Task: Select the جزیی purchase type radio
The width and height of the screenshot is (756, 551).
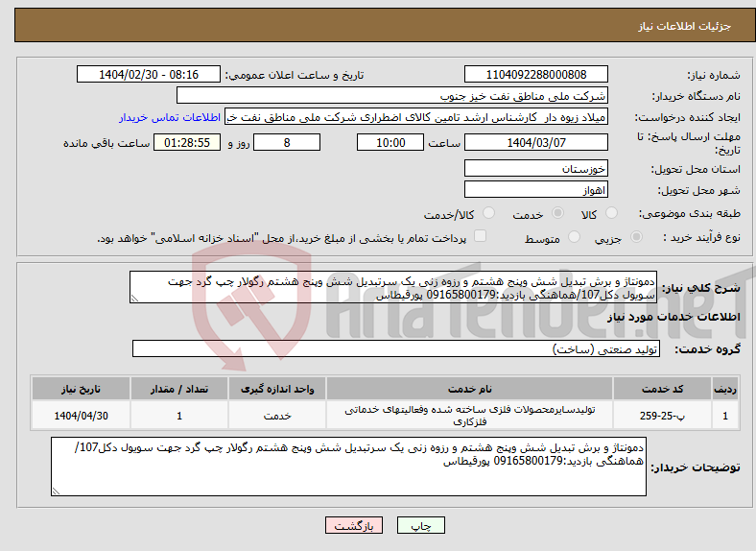Action: (x=636, y=236)
